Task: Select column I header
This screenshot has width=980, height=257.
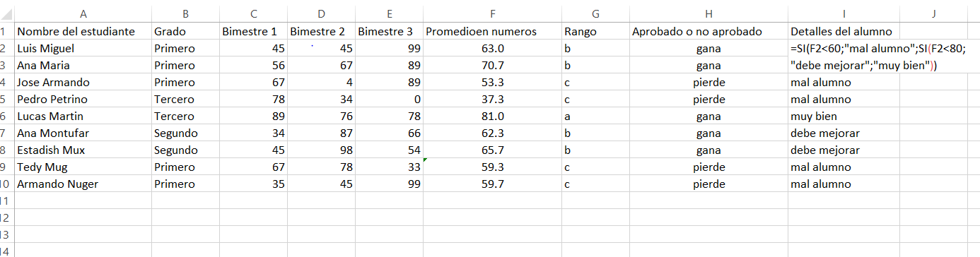Action: [844, 13]
